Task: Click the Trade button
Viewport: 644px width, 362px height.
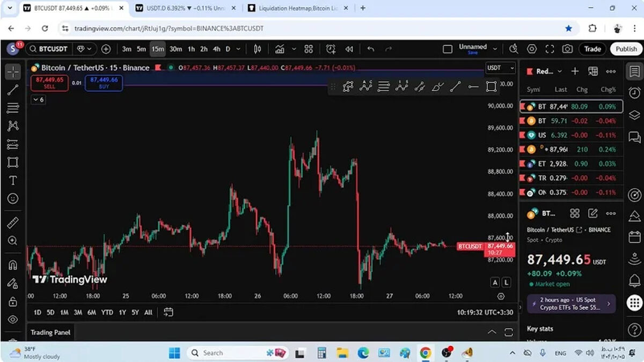Action: tap(592, 49)
